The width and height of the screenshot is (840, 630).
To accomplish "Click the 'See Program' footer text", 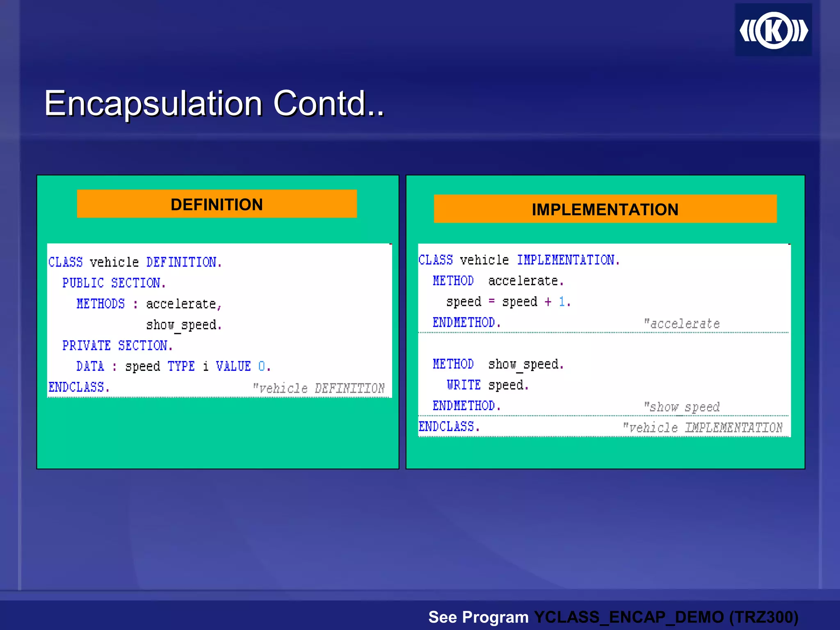I will (478, 617).
